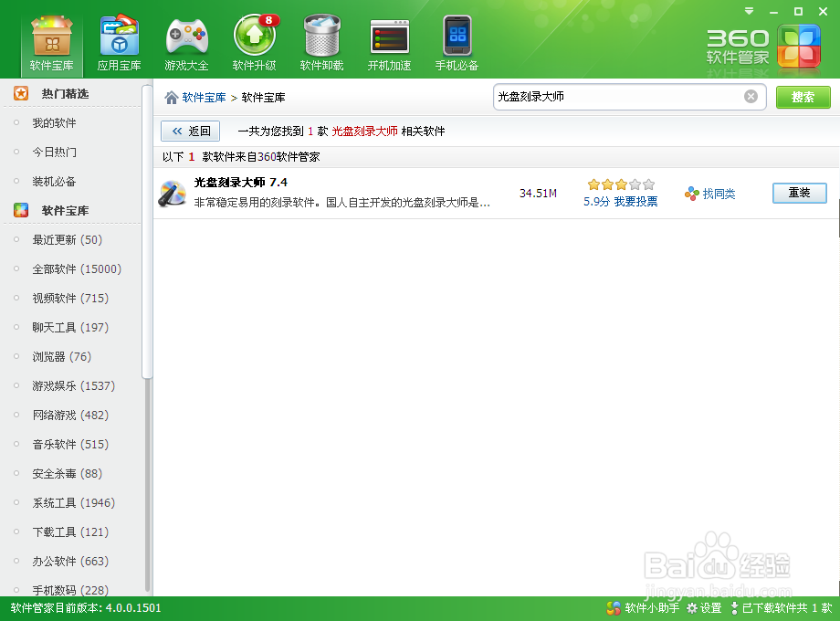
Task: Click 我要投票 link
Action: tap(635, 202)
